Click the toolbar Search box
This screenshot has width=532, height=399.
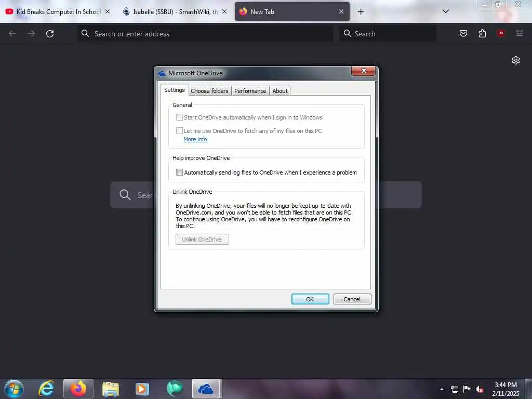coord(387,34)
